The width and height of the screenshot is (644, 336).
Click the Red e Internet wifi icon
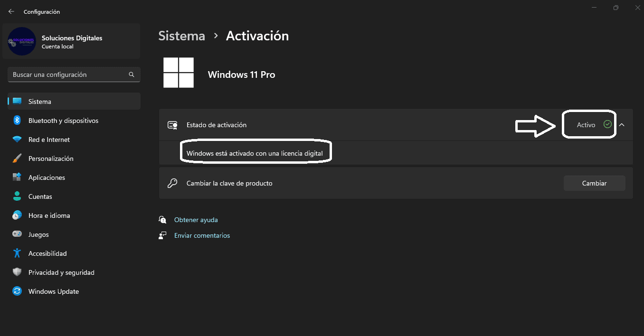click(17, 140)
